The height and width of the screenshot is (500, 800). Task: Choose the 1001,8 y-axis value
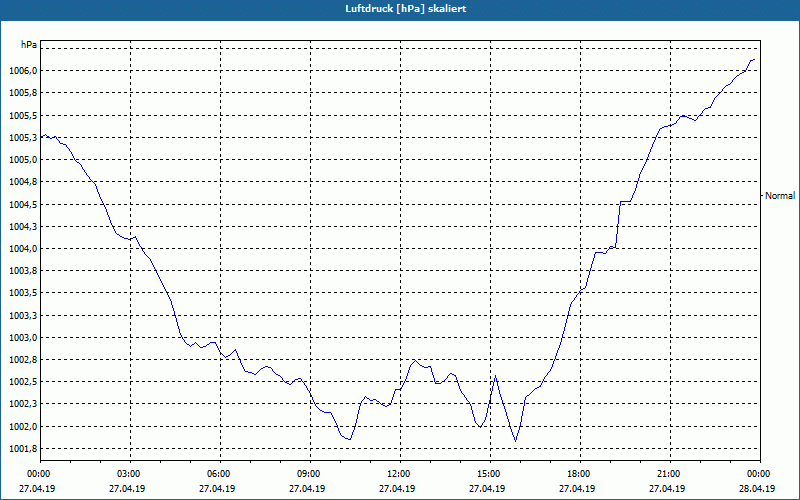click(x=23, y=449)
